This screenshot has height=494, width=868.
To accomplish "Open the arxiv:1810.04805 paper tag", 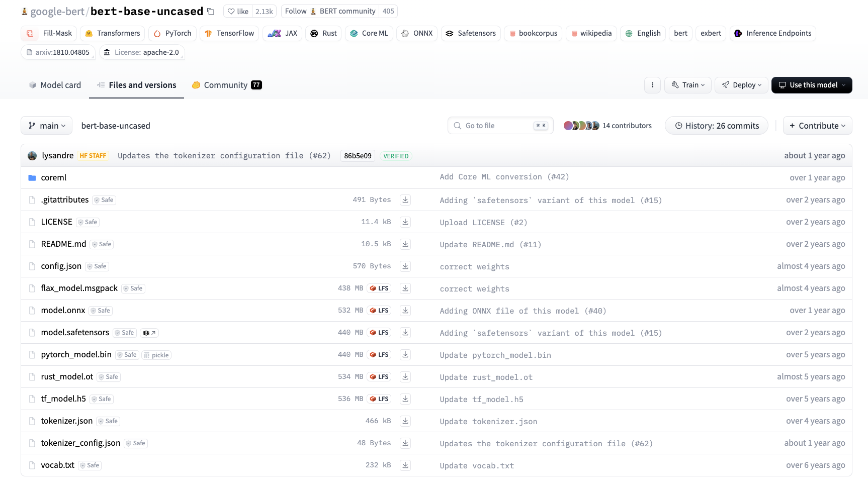I will click(x=58, y=52).
